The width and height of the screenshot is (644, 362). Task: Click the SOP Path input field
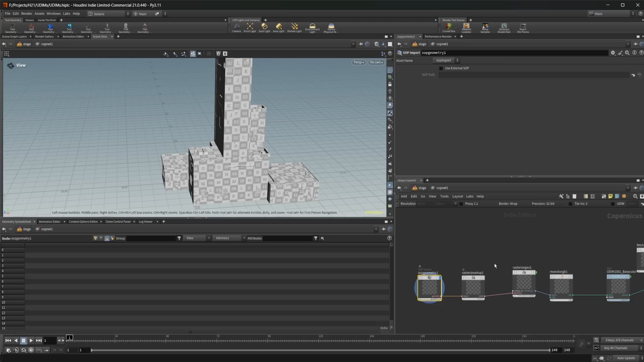tap(533, 75)
